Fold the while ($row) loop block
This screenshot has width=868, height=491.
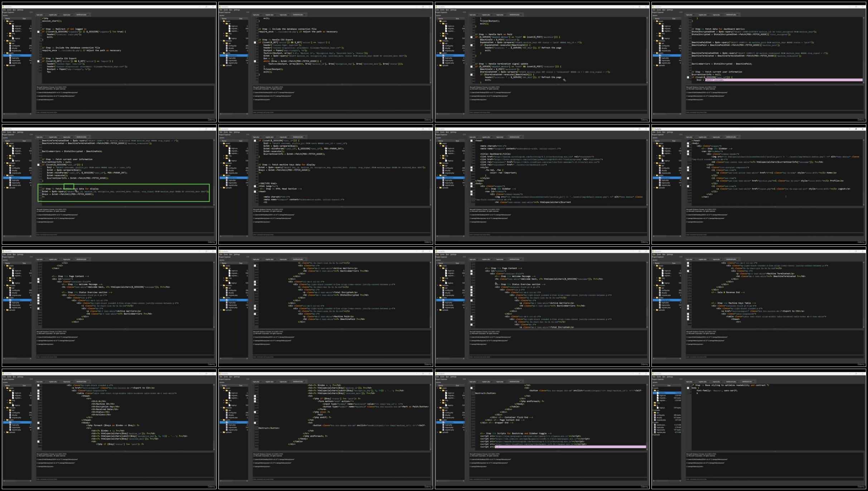click(255, 61)
